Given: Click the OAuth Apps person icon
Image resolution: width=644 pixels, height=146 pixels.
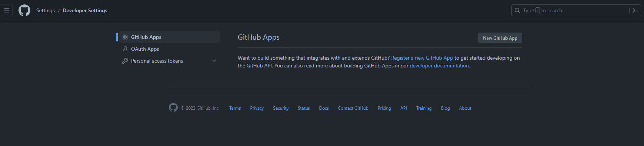Looking at the screenshot, I should 125,49.
